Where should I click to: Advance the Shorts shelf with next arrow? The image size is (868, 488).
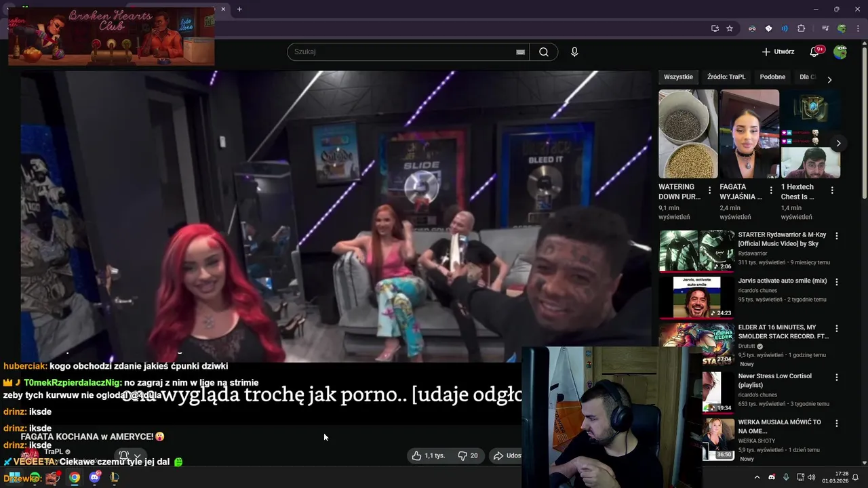coord(838,143)
